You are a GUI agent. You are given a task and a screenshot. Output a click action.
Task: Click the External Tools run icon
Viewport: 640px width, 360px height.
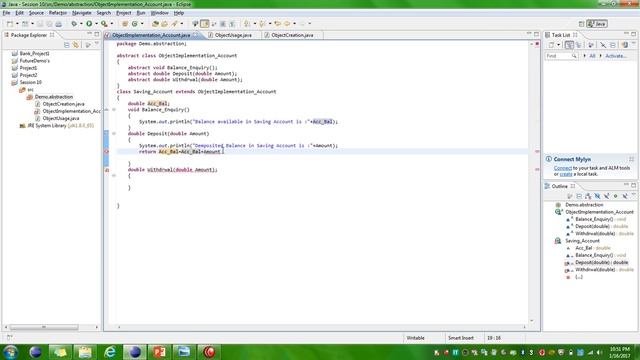[104, 24]
